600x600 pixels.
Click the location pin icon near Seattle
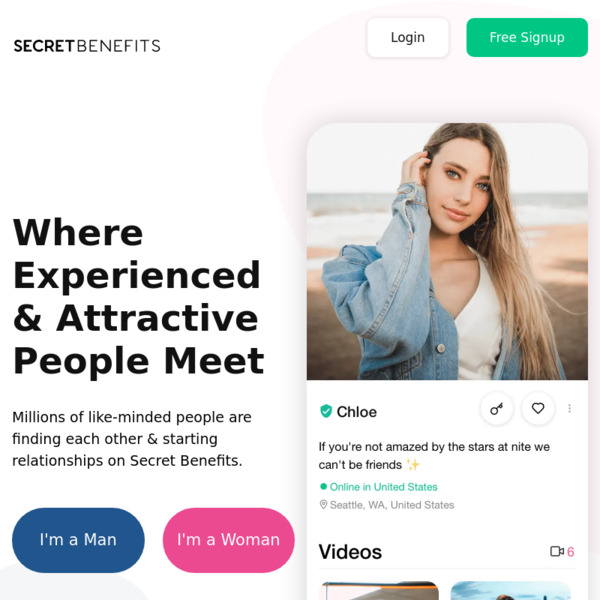(323, 505)
